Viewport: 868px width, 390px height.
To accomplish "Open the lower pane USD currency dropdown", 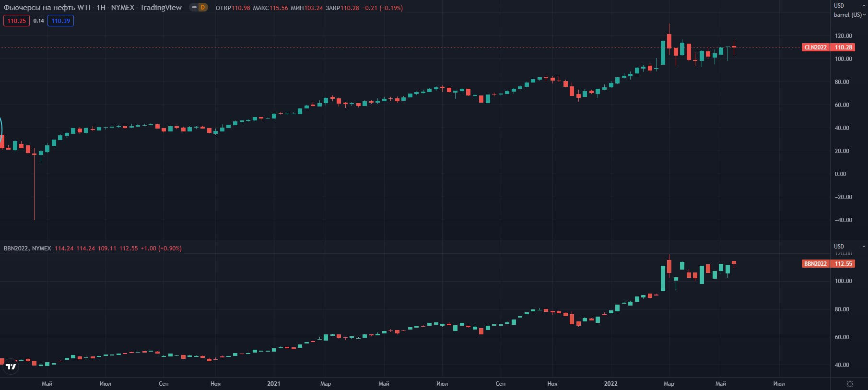I will click(849, 247).
